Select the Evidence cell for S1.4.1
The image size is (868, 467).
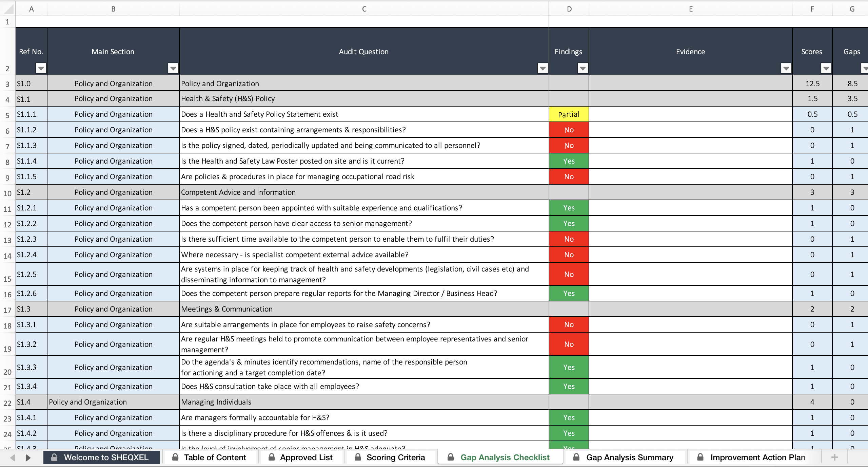[691, 418]
